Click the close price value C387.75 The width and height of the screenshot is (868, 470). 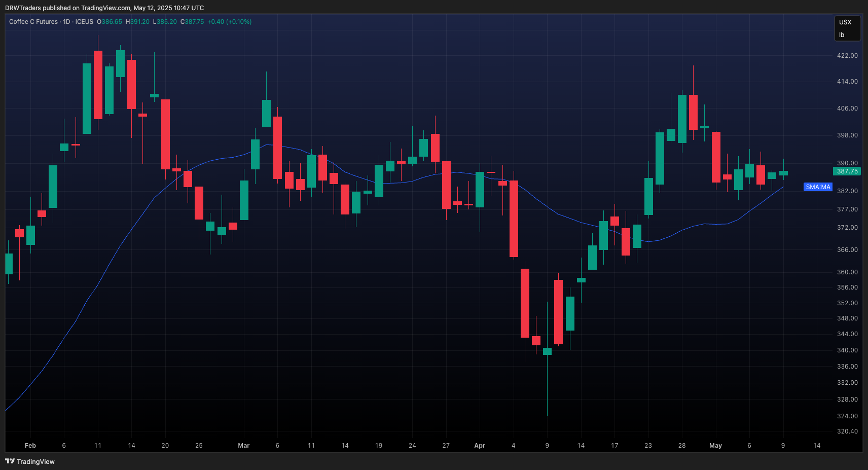pos(192,22)
